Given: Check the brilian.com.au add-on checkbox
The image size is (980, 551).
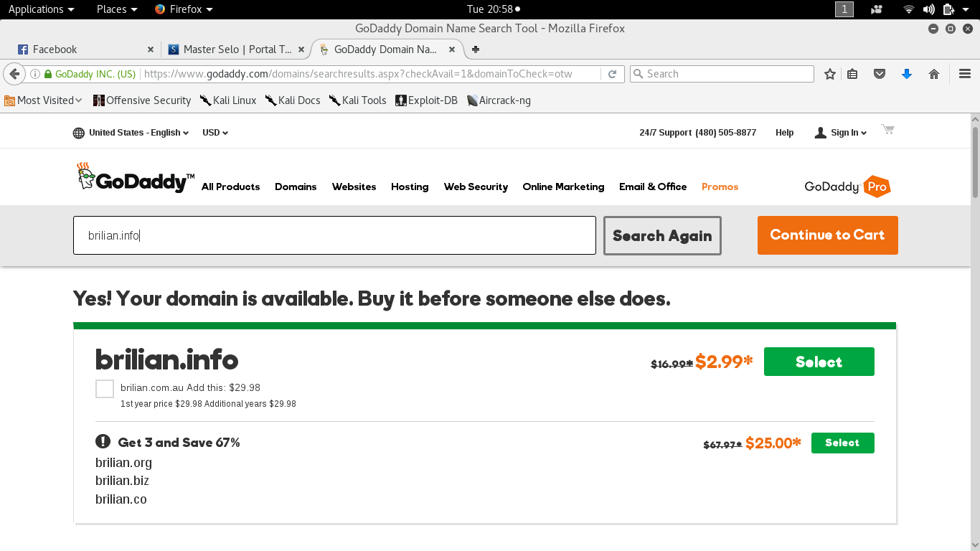Looking at the screenshot, I should pyautogui.click(x=105, y=389).
